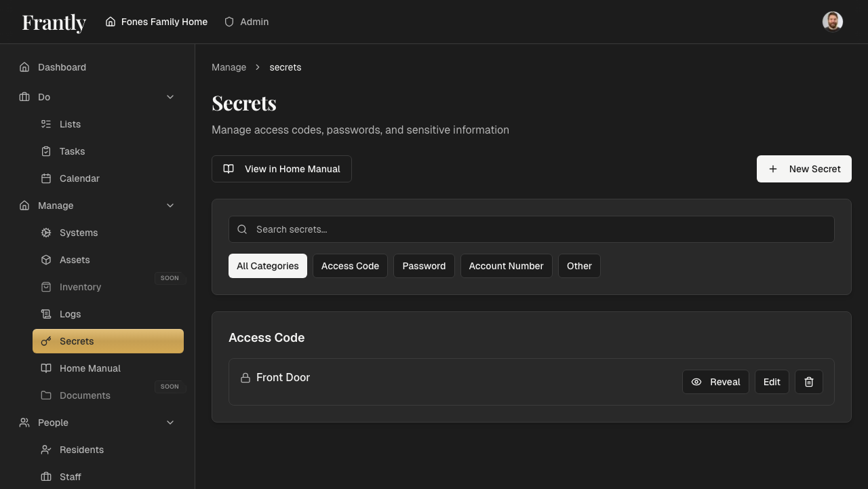Viewport: 868px width, 489px height.
Task: Open View in Home Manual
Action: [281, 169]
